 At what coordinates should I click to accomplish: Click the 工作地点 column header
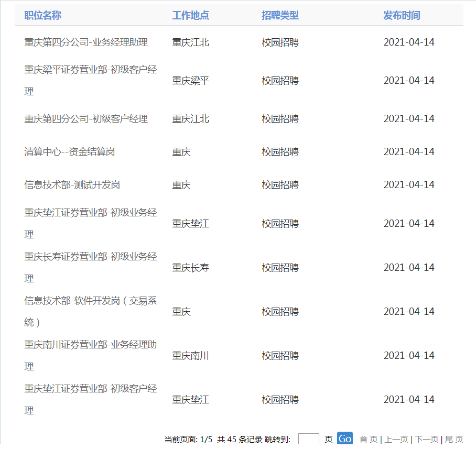pos(190,16)
